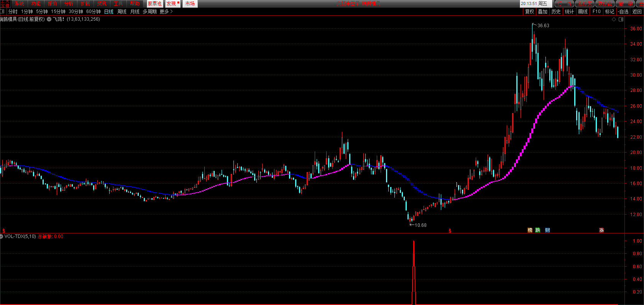This screenshot has height=305, width=644.
Task: Select 5分钟 chart period
Action: pos(42,11)
